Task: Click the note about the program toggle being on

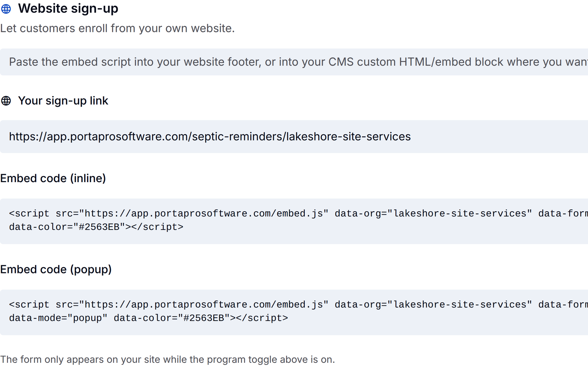Action: [x=168, y=359]
